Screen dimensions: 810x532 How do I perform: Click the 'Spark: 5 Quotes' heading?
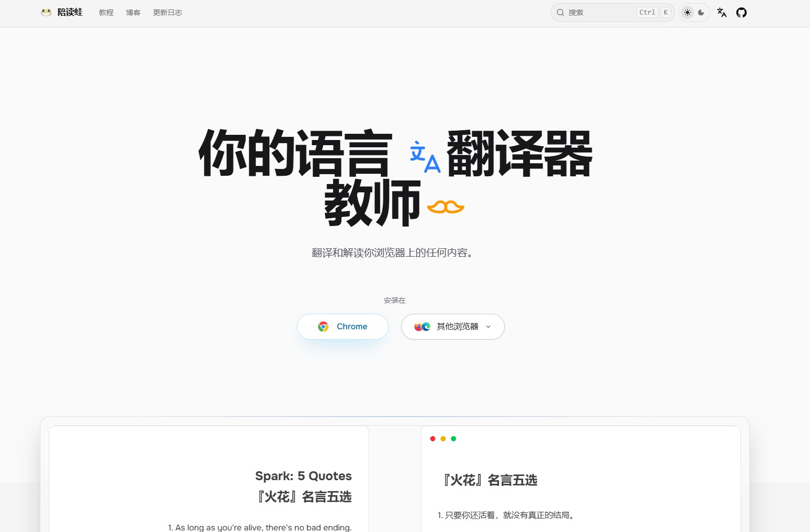pyautogui.click(x=304, y=476)
